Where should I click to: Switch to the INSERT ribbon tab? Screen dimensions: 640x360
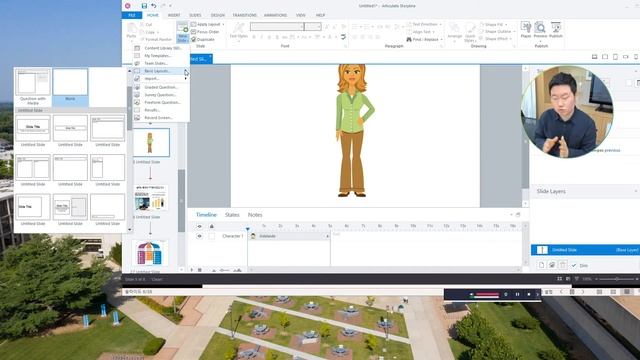click(174, 15)
